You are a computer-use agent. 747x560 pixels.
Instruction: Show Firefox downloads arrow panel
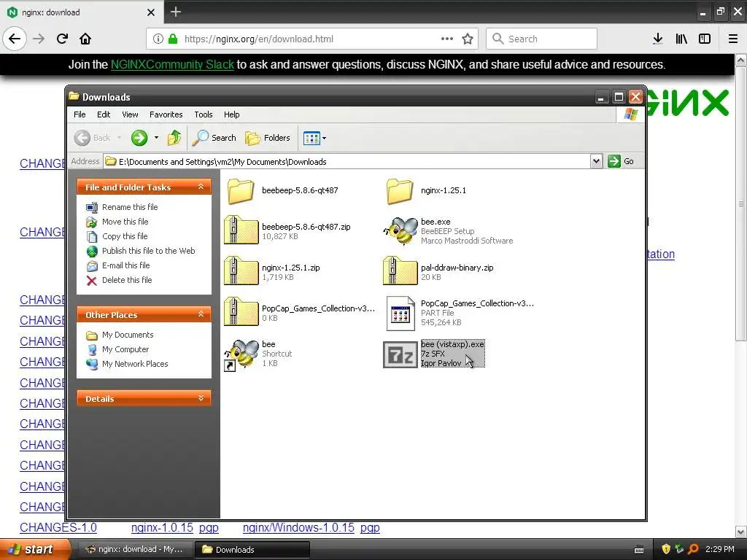click(x=657, y=39)
